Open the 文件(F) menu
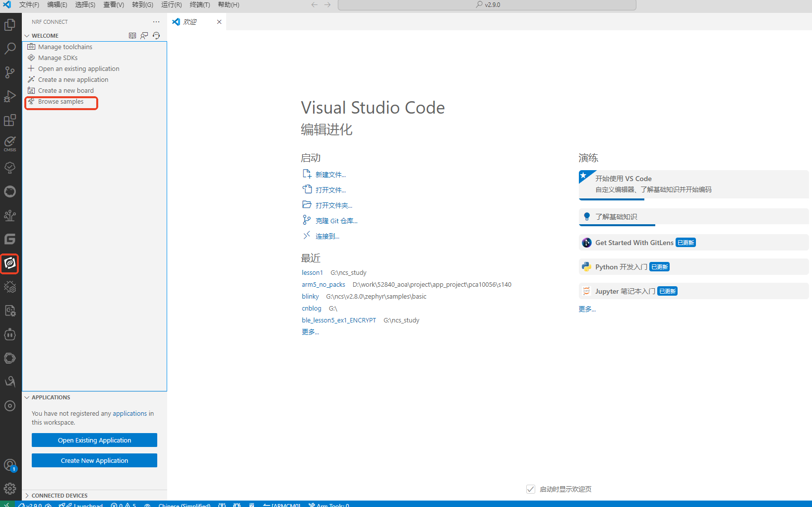The image size is (812, 507). 29,4
